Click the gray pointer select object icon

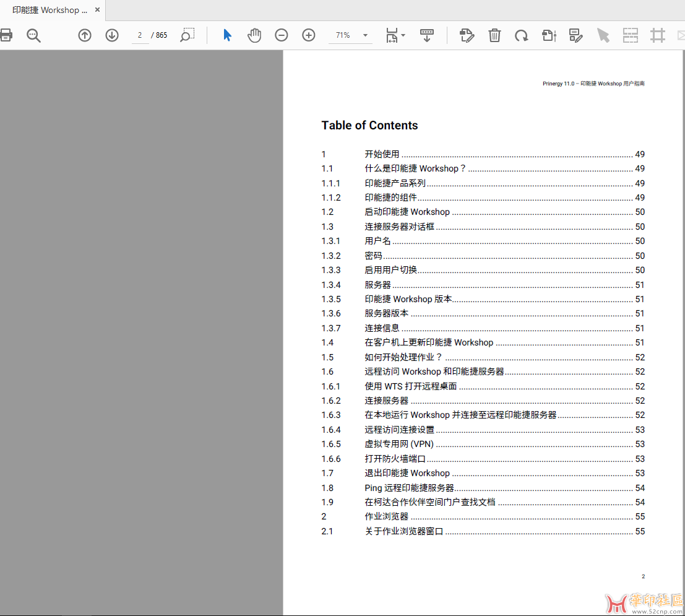tap(603, 35)
